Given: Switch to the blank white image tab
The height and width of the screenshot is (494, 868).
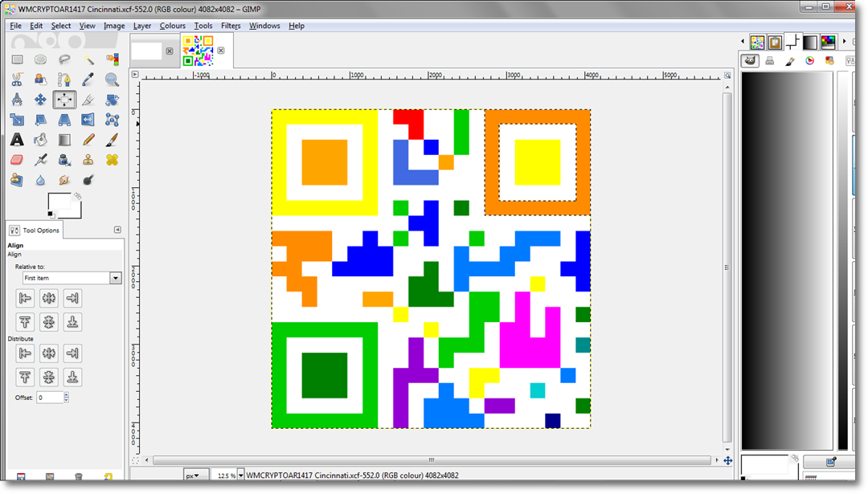Looking at the screenshot, I should click(147, 51).
